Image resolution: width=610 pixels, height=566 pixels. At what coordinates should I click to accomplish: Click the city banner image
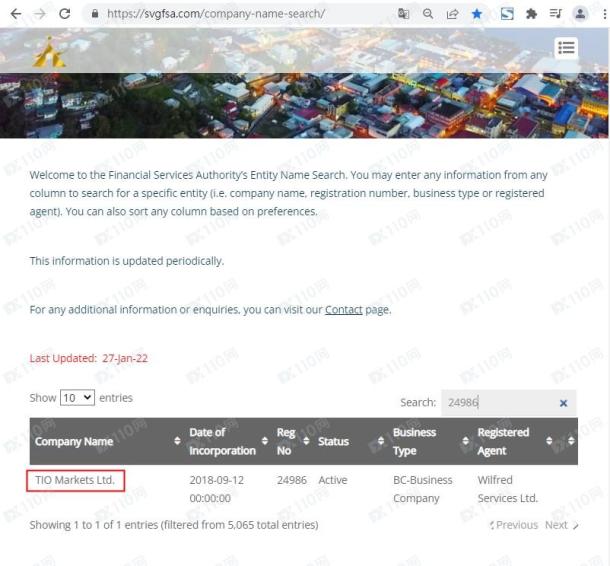[x=305, y=105]
